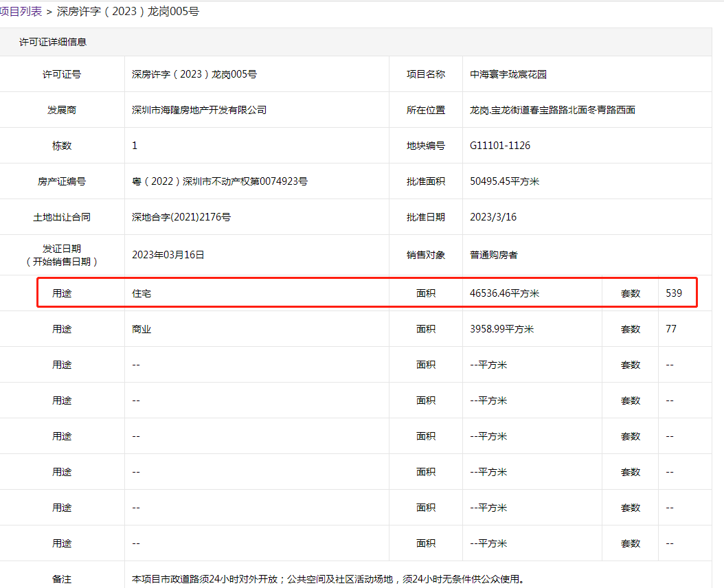
Task: Select developer 深圳市海隆房地产开发有限公司
Action: coord(199,110)
